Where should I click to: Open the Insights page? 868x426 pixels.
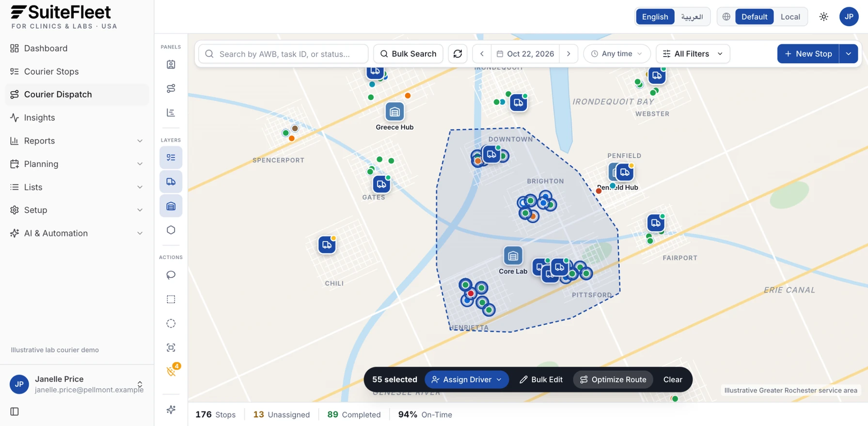point(77,118)
